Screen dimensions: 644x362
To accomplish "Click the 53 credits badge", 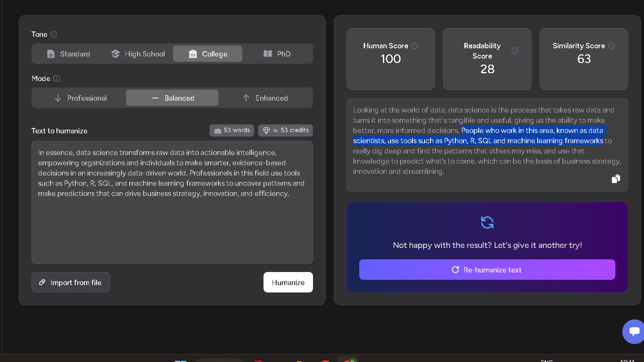I will click(x=286, y=130).
